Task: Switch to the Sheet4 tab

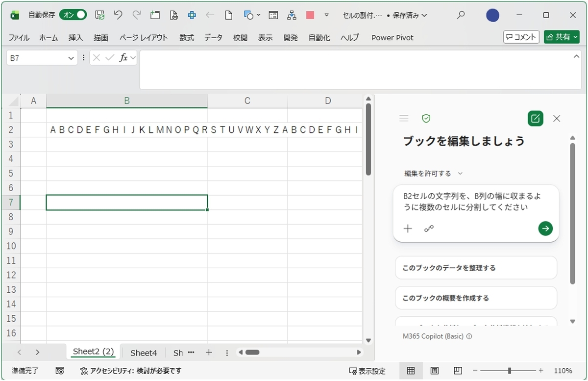Action: tap(144, 353)
